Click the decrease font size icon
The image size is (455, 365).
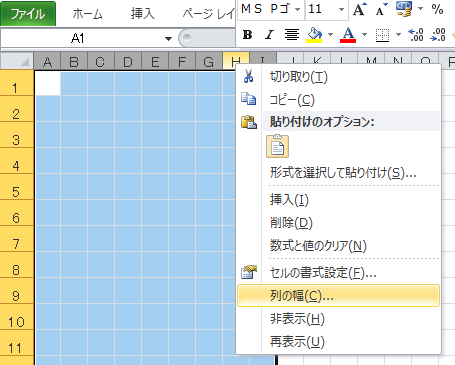pyautogui.click(x=381, y=9)
